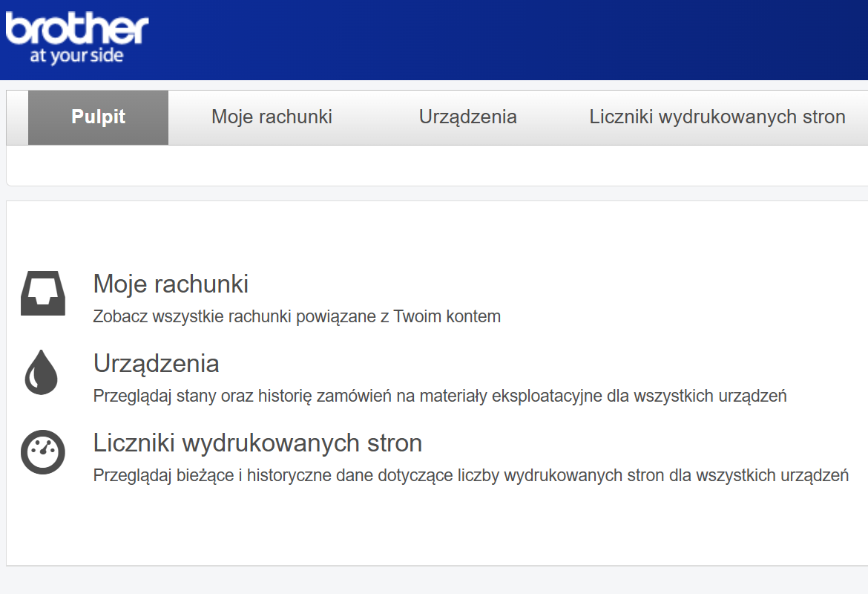Screen dimensions: 868x594
Task: Click the 'Przeglądaj stany oraz historię zamówień' description
Action: point(439,396)
